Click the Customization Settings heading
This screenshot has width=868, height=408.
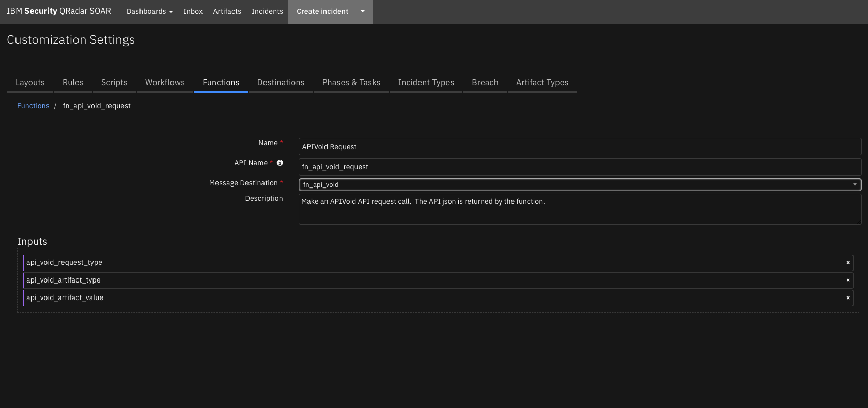click(x=71, y=40)
